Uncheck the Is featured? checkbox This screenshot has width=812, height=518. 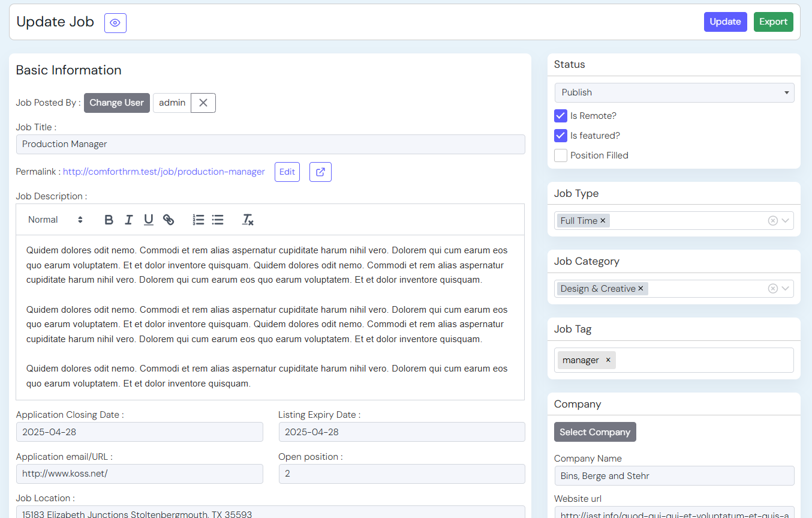click(561, 136)
